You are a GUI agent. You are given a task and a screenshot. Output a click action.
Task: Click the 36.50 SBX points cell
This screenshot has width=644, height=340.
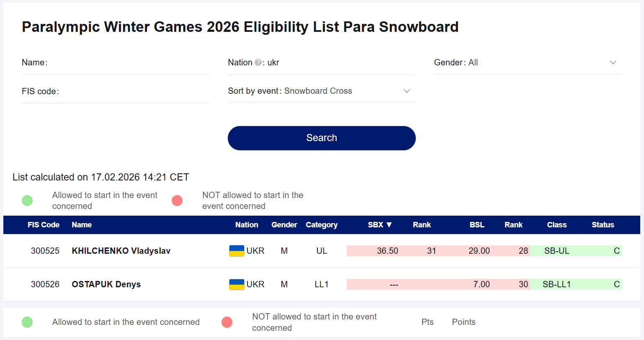click(387, 251)
